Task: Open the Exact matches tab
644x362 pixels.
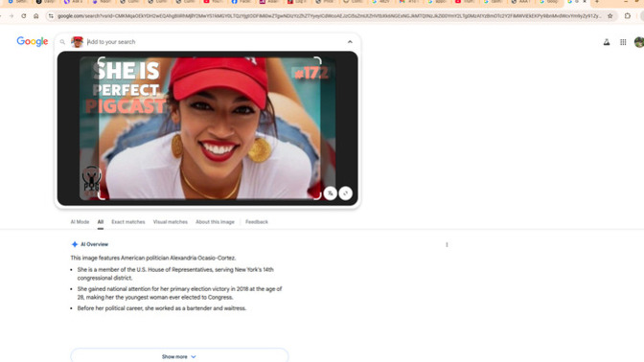Action: pos(128,221)
